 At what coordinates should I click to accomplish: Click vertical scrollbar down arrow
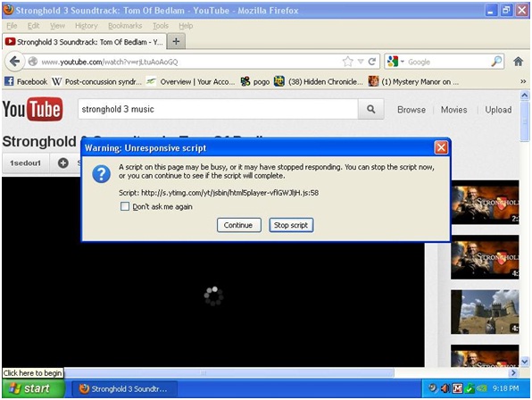click(525, 362)
